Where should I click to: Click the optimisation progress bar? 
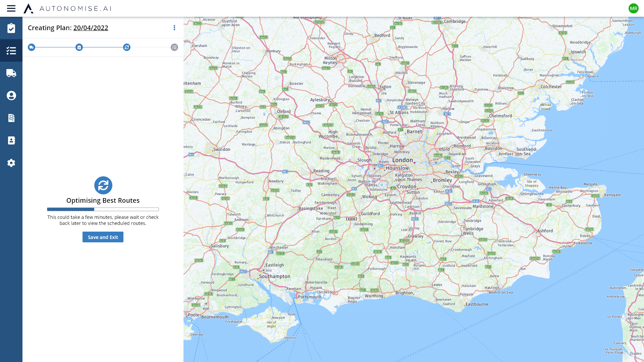[103, 209]
